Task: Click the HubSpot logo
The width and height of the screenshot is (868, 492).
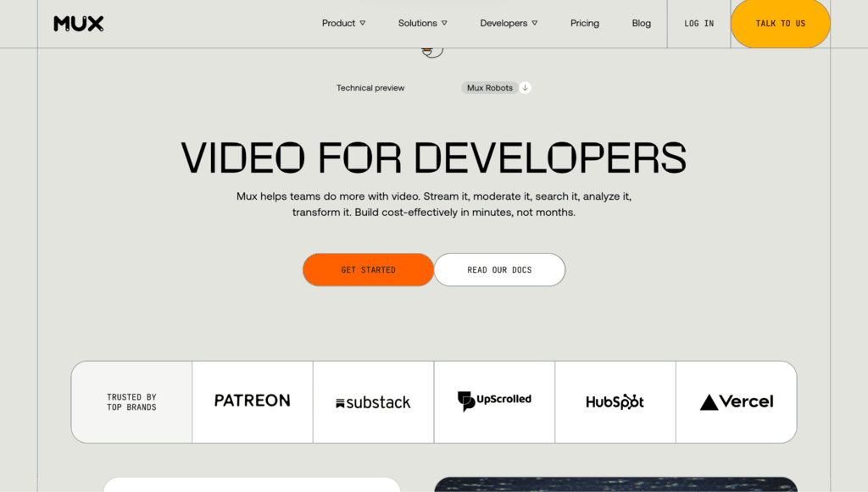Action: 615,402
